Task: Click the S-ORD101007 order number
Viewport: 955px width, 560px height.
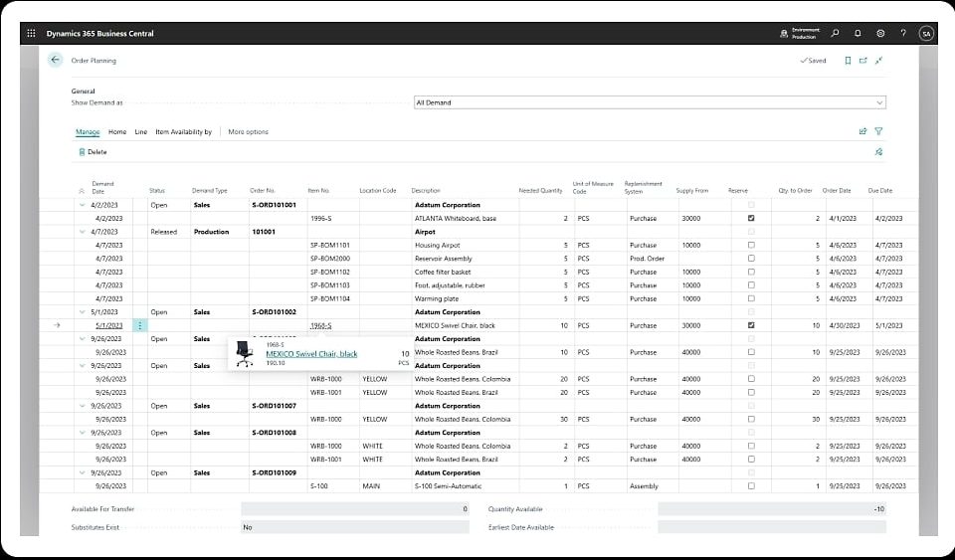Action: (x=275, y=406)
